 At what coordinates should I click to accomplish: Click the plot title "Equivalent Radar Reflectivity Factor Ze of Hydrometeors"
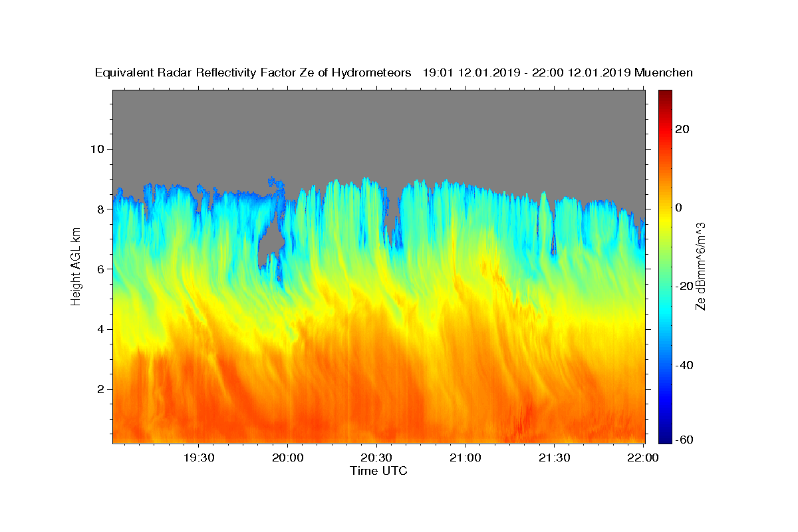click(253, 72)
